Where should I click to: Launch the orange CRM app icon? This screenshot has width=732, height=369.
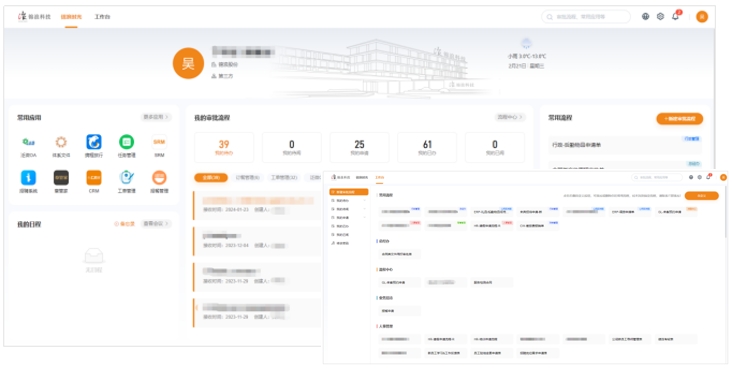[x=94, y=178]
